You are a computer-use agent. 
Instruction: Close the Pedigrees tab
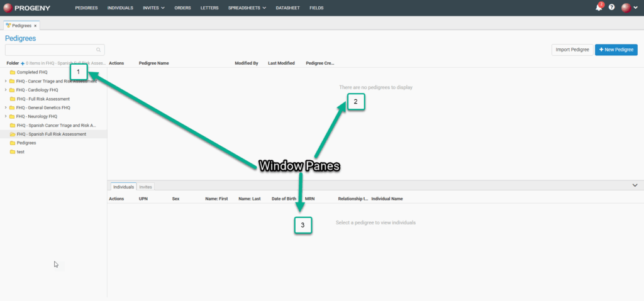pyautogui.click(x=36, y=26)
